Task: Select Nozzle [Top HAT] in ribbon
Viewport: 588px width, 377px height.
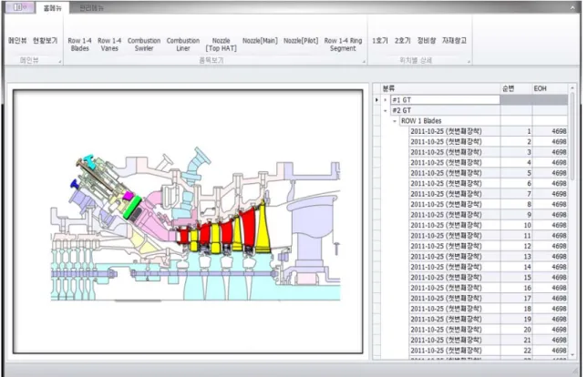Action: (221, 45)
